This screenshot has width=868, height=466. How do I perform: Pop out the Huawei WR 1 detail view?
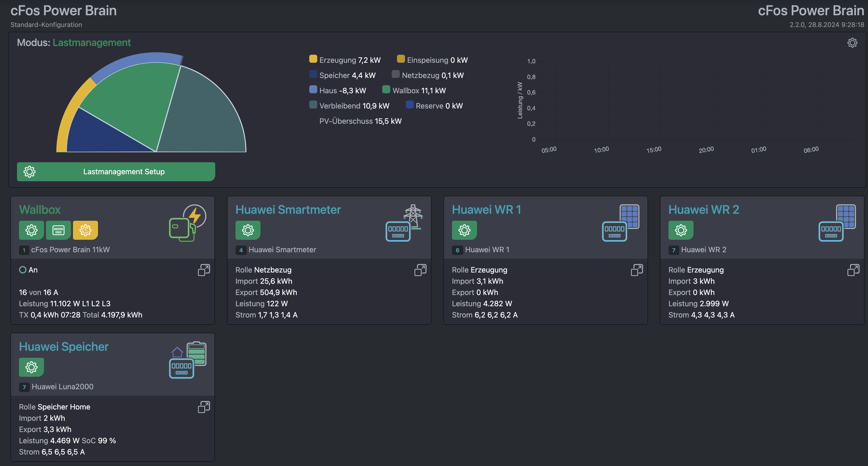click(637, 270)
